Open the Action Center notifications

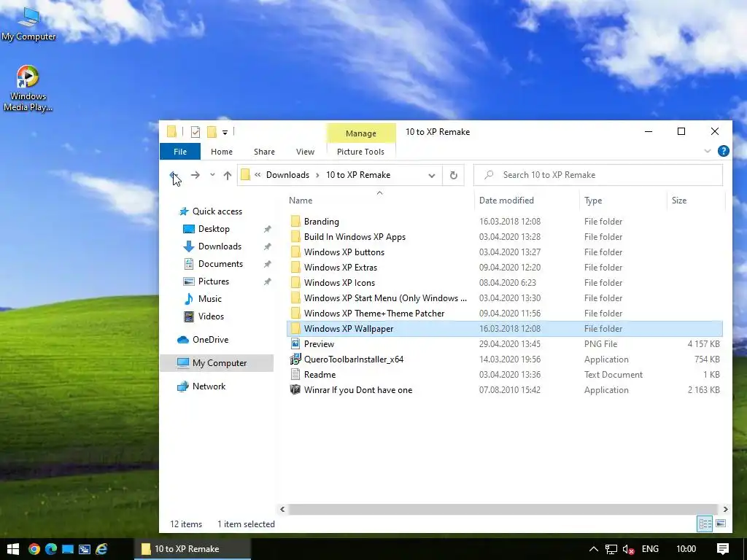click(x=723, y=549)
